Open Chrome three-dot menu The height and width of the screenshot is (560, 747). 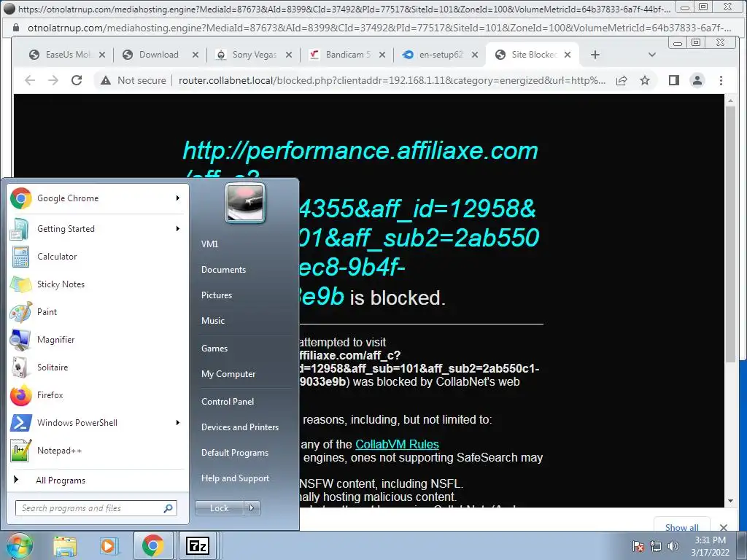[721, 80]
